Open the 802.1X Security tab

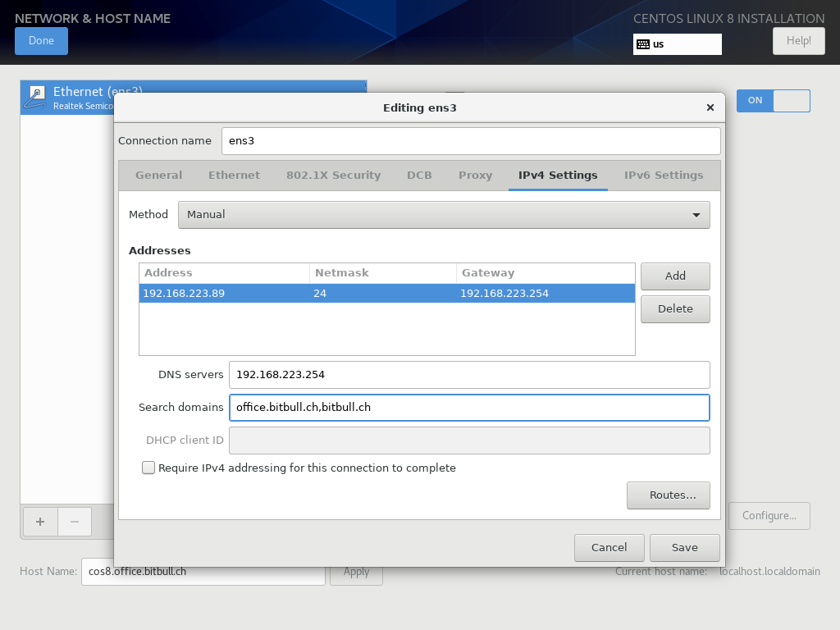333,176
